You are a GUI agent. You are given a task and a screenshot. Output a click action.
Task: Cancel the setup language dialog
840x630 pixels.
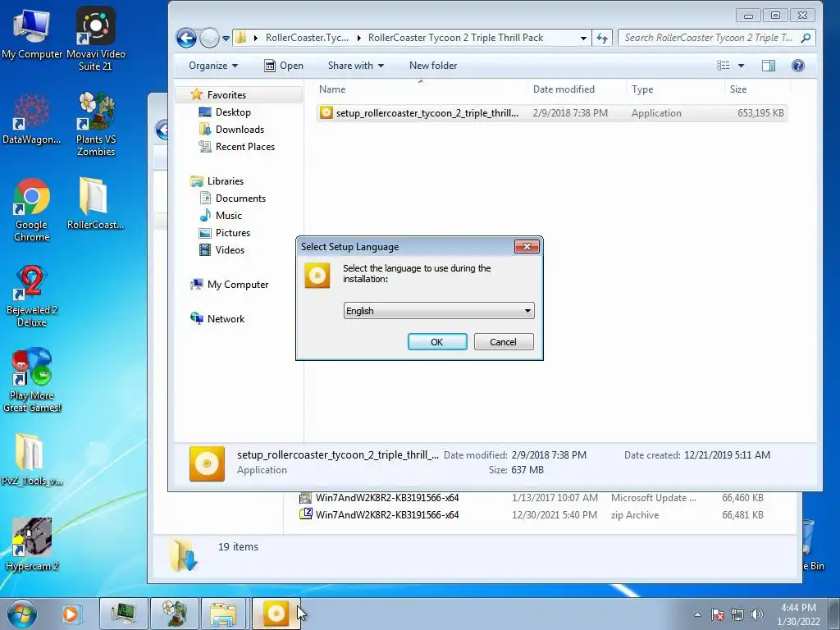(504, 342)
